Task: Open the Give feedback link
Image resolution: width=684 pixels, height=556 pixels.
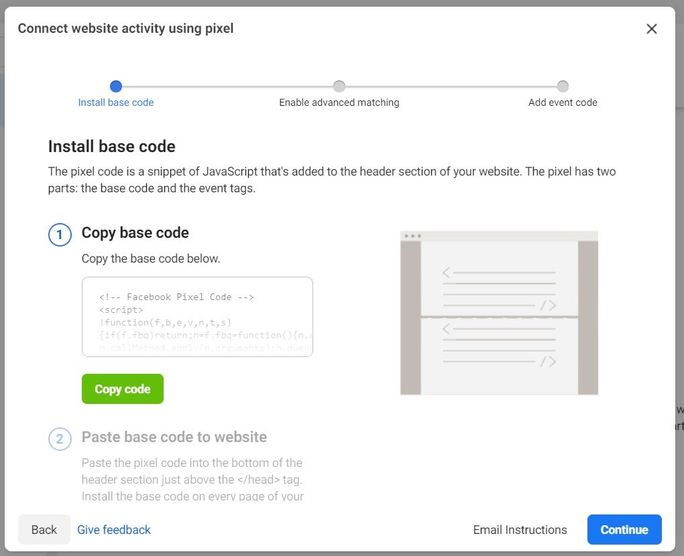Action: [114, 530]
